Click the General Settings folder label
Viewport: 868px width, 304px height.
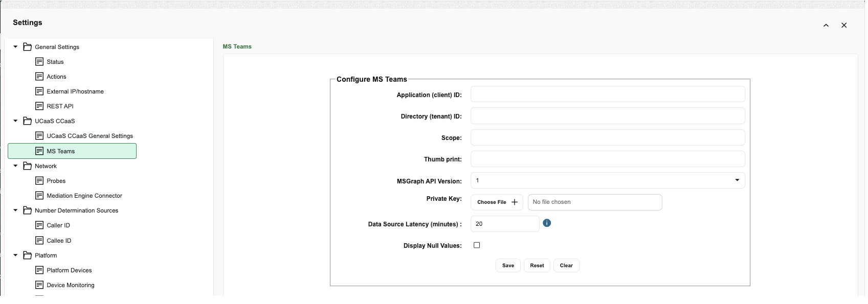point(57,47)
